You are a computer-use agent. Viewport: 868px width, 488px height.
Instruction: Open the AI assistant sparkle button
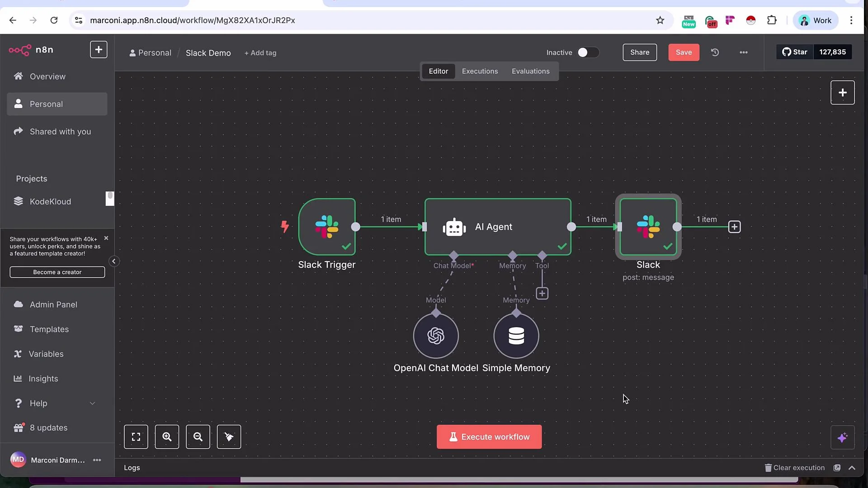(x=843, y=437)
